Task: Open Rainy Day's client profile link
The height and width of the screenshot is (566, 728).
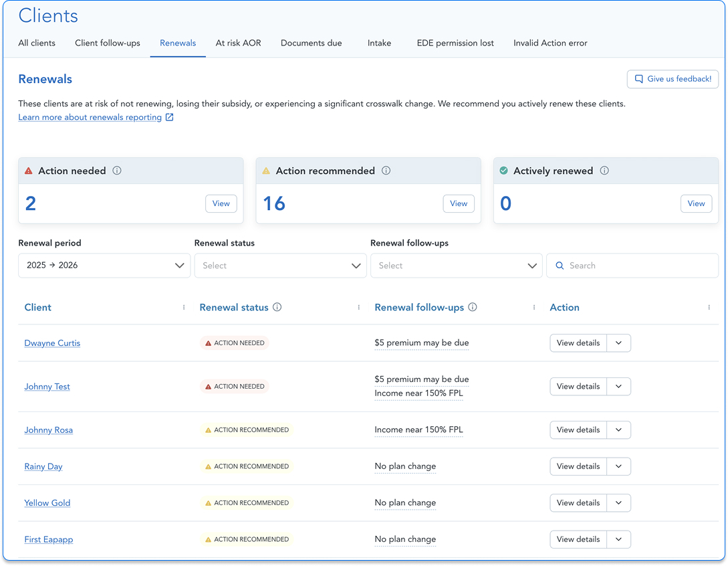Action: (43, 466)
